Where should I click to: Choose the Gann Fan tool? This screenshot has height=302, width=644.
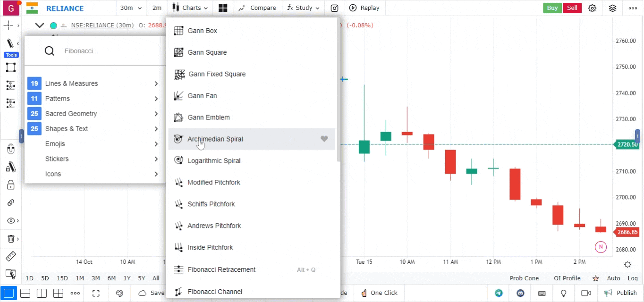click(x=202, y=96)
